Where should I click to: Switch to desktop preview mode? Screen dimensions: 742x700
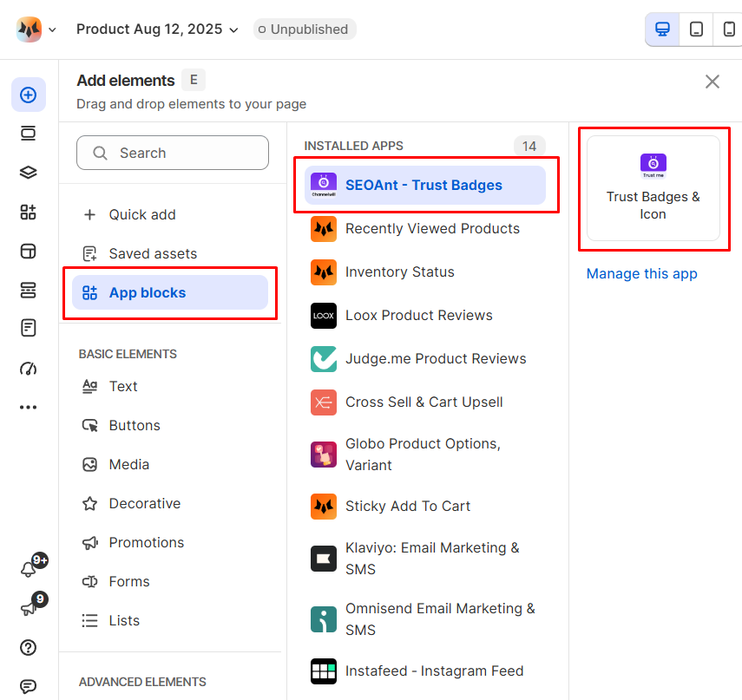[662, 29]
